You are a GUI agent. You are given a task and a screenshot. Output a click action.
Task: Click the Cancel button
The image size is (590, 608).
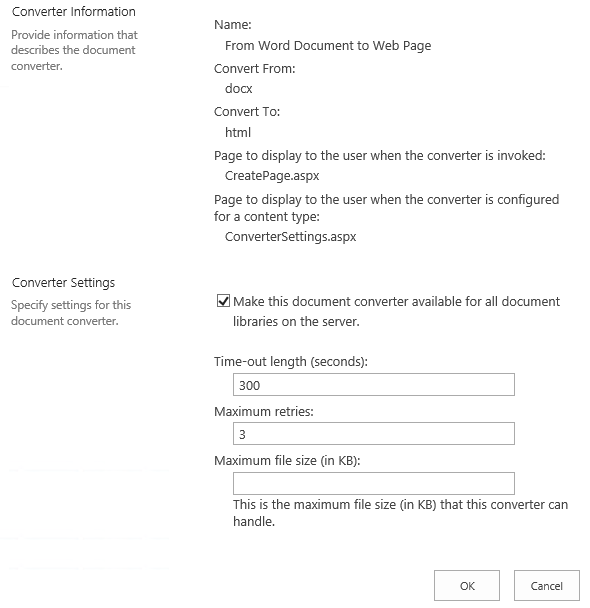tap(547, 586)
